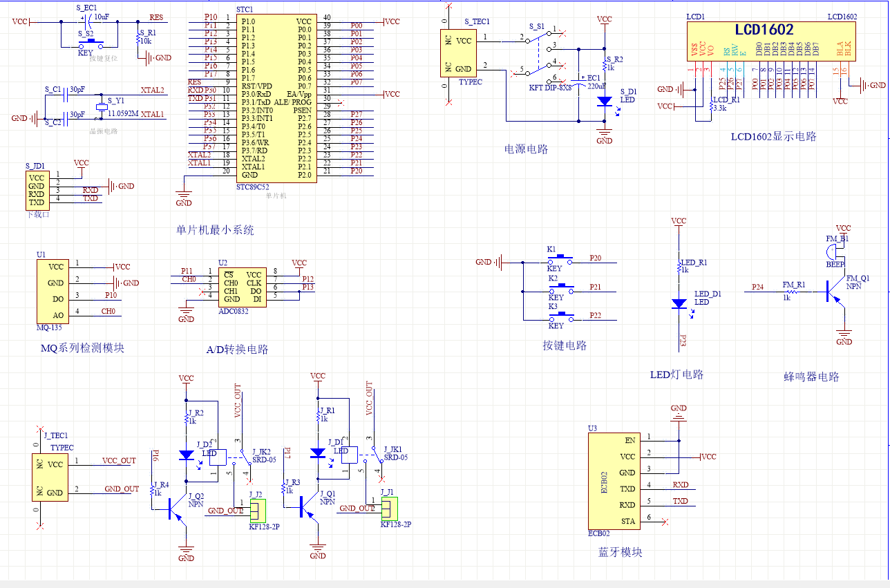890x588 pixels.
Task: Select the J_J2 KF128-2P green terminal block
Action: coord(258,511)
